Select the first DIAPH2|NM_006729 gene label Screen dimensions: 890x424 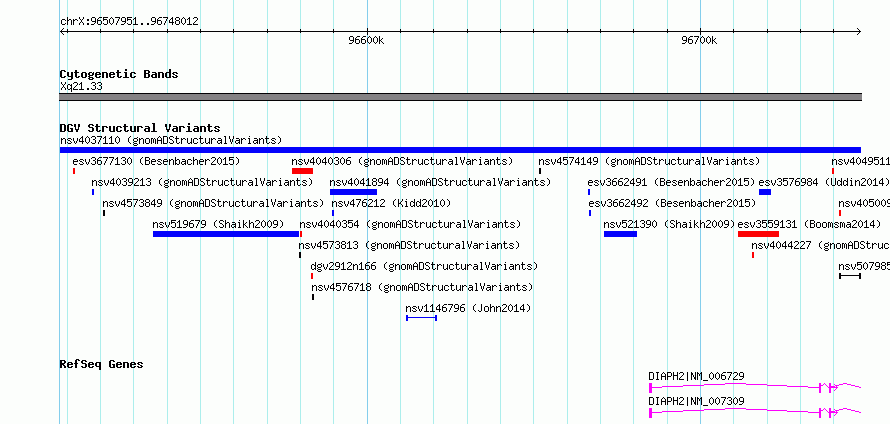click(x=696, y=376)
